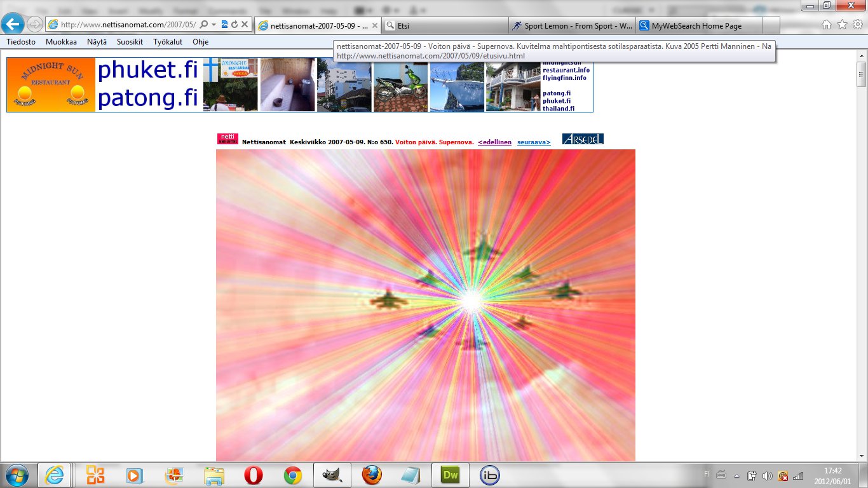
Task: Toggle Compatibility View icon in address bar
Action: pos(224,25)
